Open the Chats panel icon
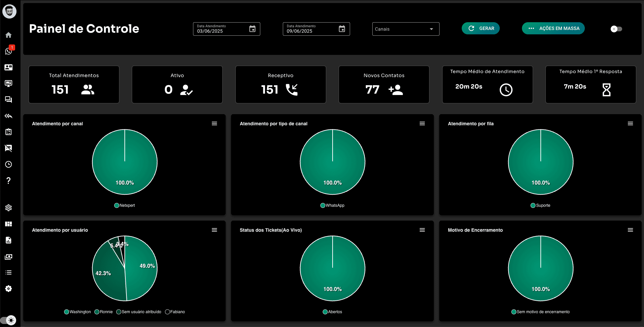Image resolution: width=644 pixels, height=327 pixels. click(8, 100)
